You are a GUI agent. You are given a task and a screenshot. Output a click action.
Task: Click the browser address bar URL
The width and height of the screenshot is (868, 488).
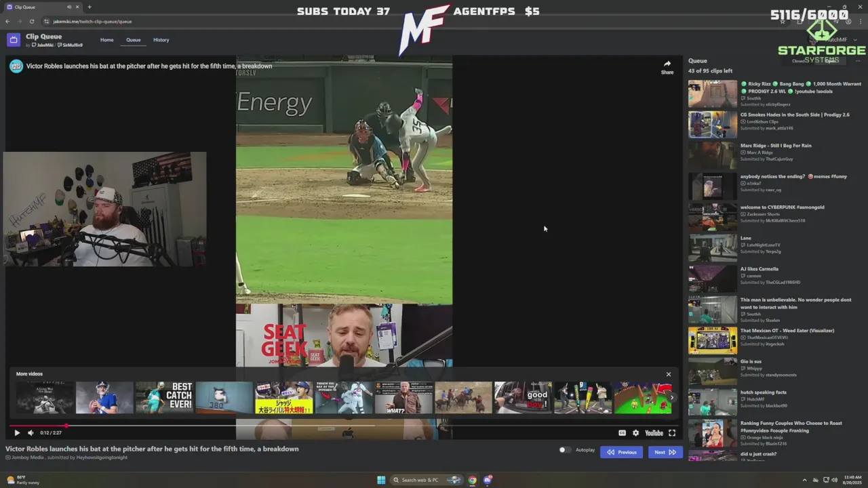(92, 22)
